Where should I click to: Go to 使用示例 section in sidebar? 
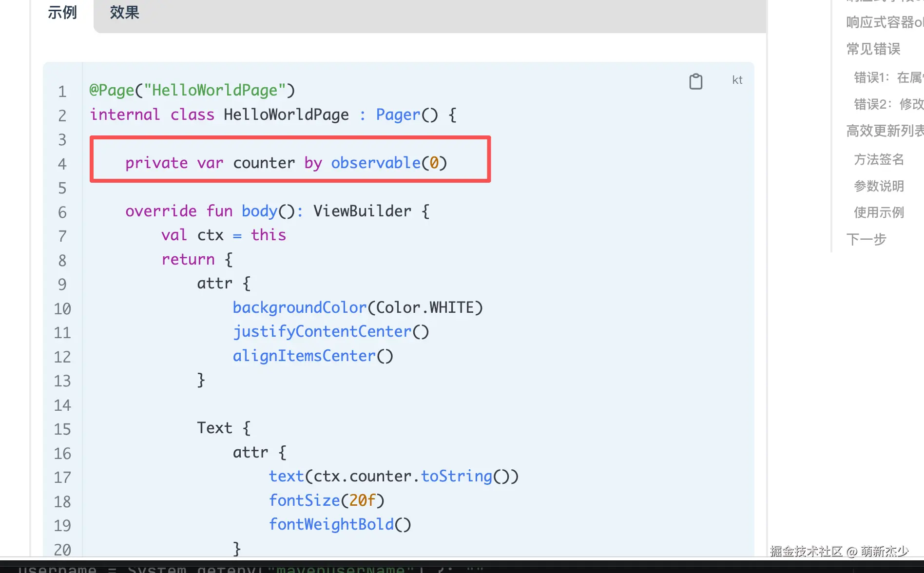pyautogui.click(x=879, y=212)
